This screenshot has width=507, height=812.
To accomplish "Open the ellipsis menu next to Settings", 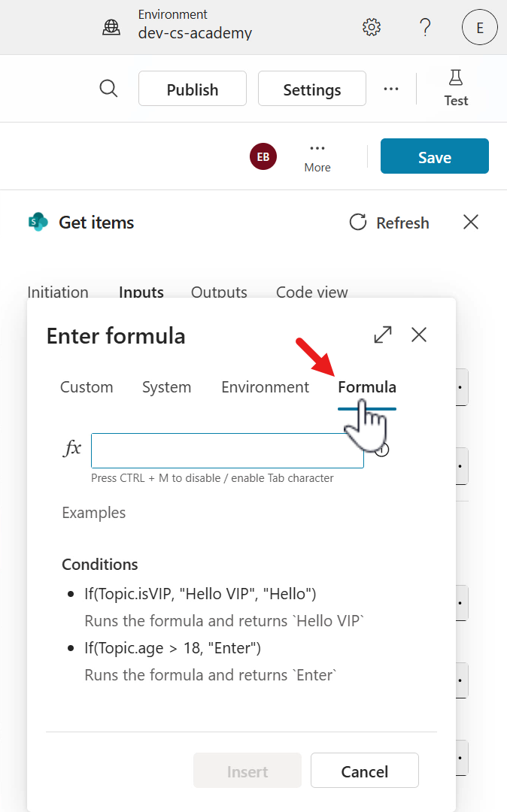I will point(391,88).
